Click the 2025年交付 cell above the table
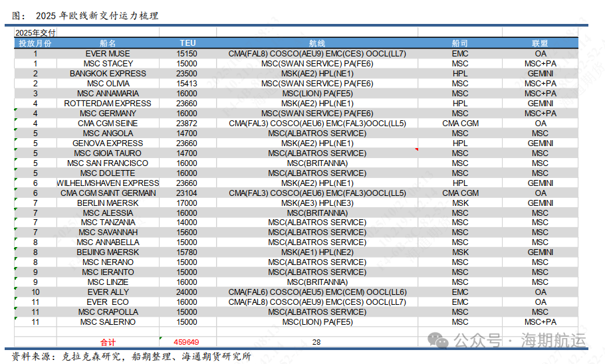The height and width of the screenshot is (364, 605). [x=35, y=33]
